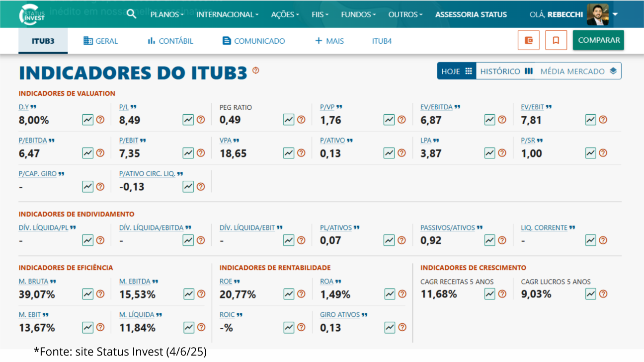Image resolution: width=644 pixels, height=362 pixels.
Task: Expand the PLANOS dropdown menu
Action: (167, 14)
